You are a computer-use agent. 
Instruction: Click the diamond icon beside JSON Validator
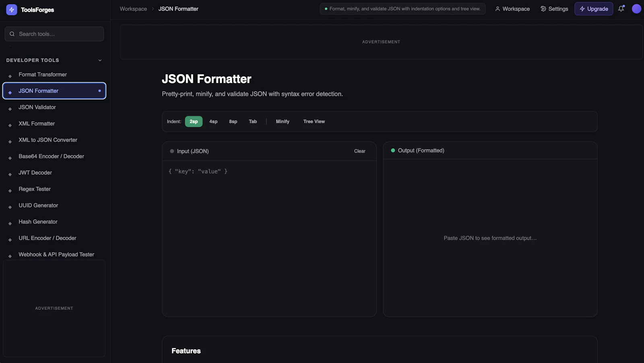(10, 109)
